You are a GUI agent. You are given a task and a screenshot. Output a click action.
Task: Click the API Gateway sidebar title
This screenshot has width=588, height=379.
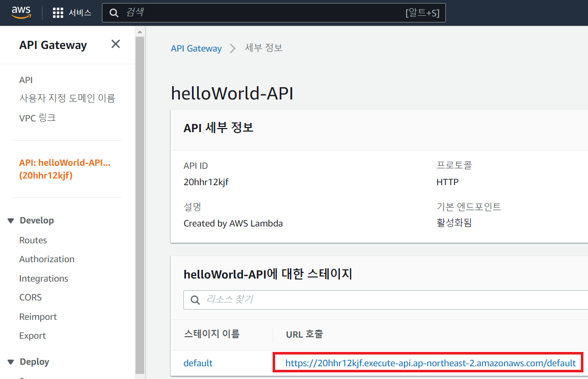click(x=53, y=45)
